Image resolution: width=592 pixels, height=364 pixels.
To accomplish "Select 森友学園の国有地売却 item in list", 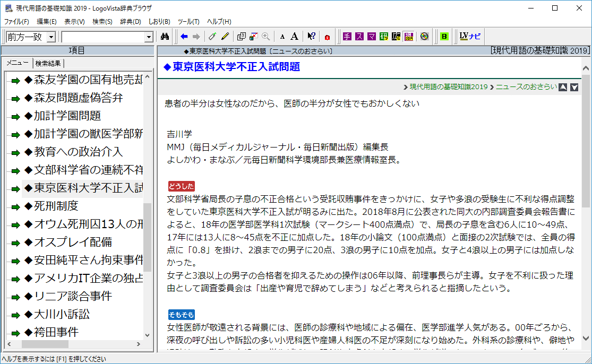I will pyautogui.click(x=83, y=80).
